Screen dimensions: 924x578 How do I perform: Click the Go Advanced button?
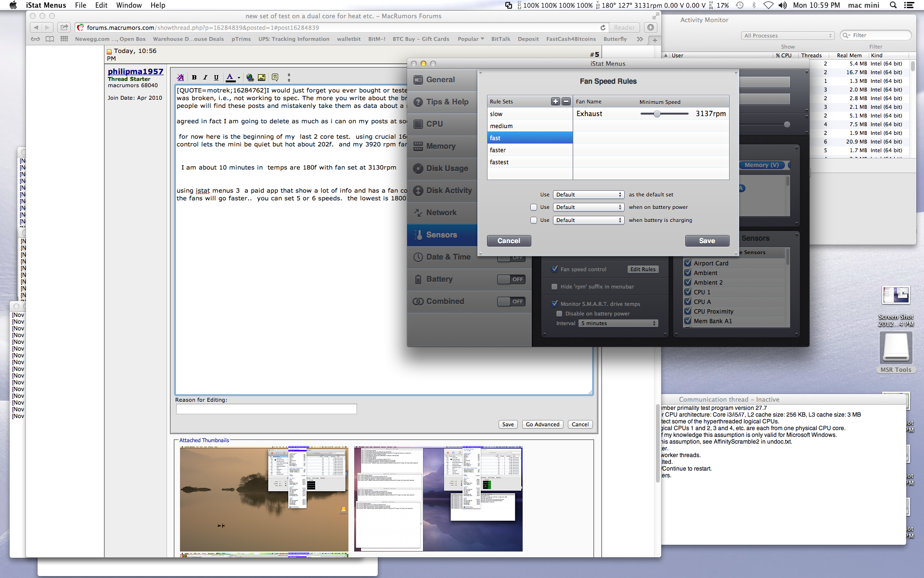(x=542, y=424)
